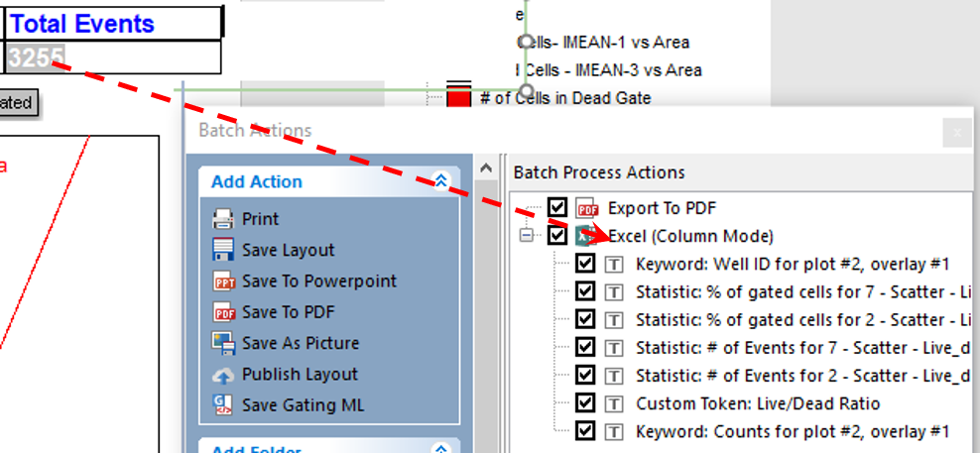Toggle checkbox for % of gated cells for 2

[585, 319]
